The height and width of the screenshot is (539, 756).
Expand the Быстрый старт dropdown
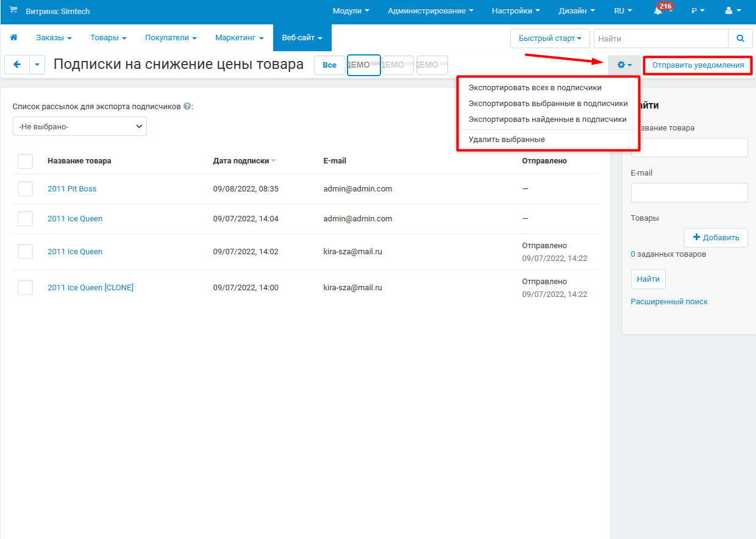tap(550, 38)
